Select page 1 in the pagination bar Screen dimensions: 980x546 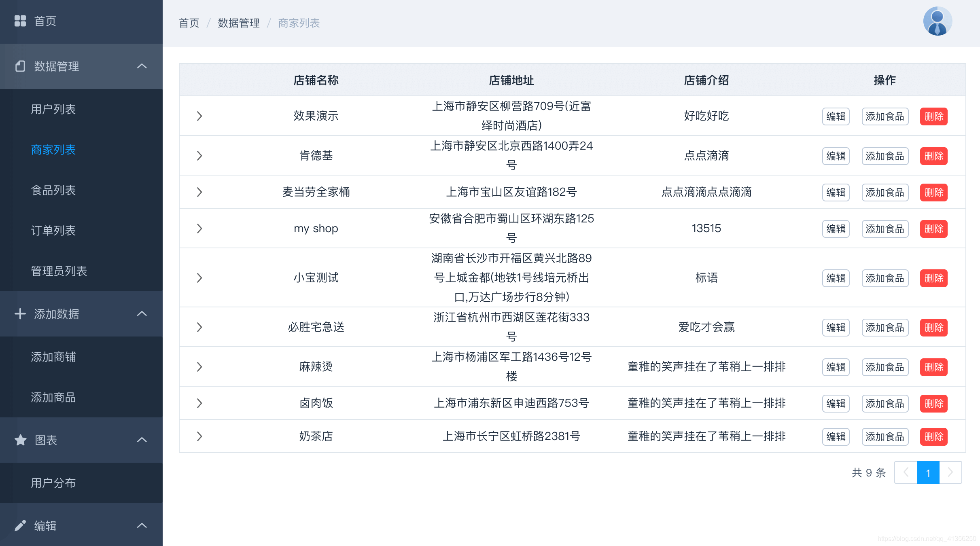click(x=928, y=472)
